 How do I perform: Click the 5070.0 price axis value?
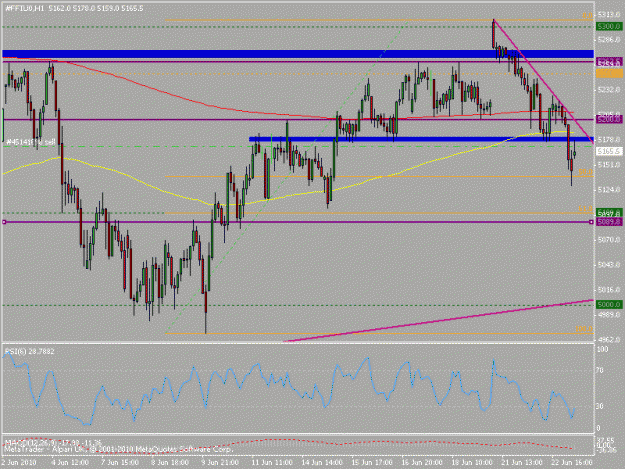pos(609,239)
